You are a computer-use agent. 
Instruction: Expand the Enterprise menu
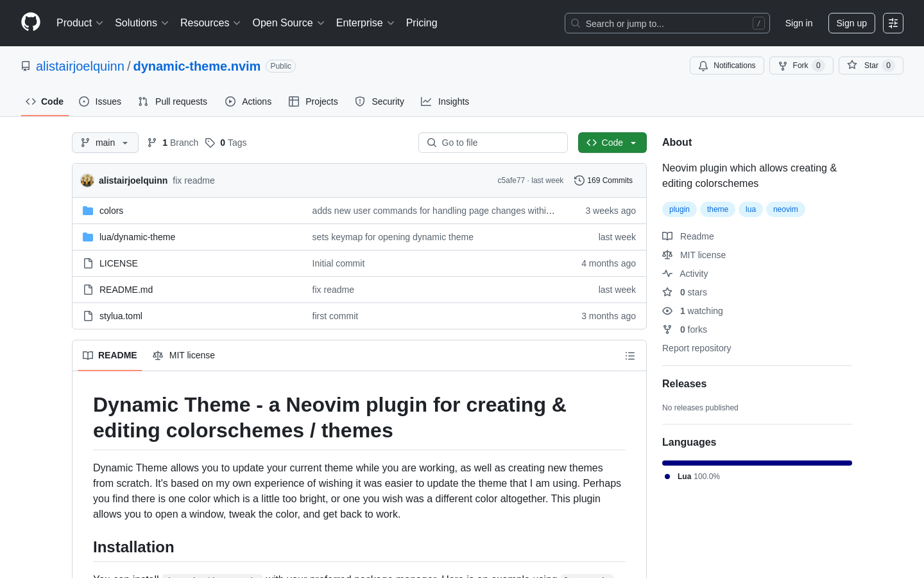click(x=365, y=23)
